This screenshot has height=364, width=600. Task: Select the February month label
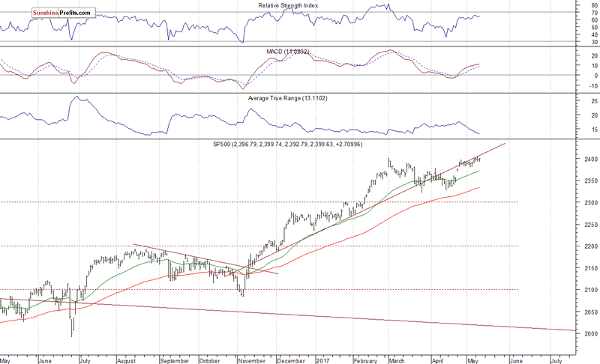(365, 360)
